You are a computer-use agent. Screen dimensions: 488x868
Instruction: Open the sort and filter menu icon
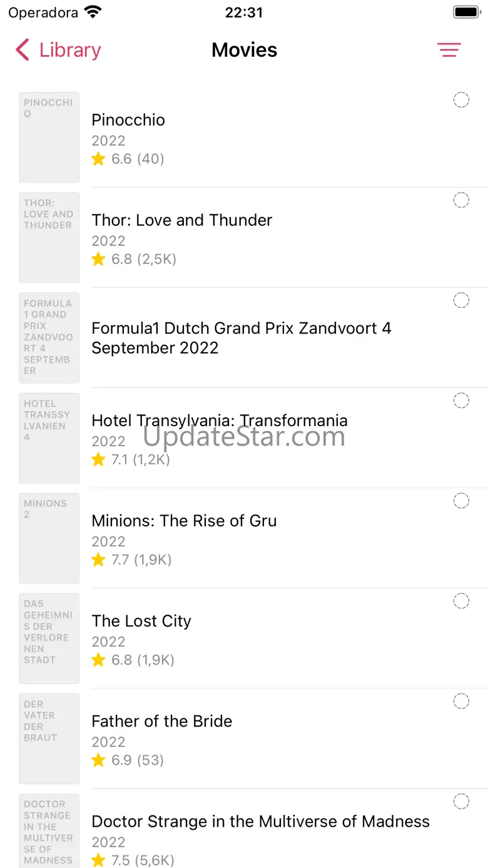click(x=449, y=50)
